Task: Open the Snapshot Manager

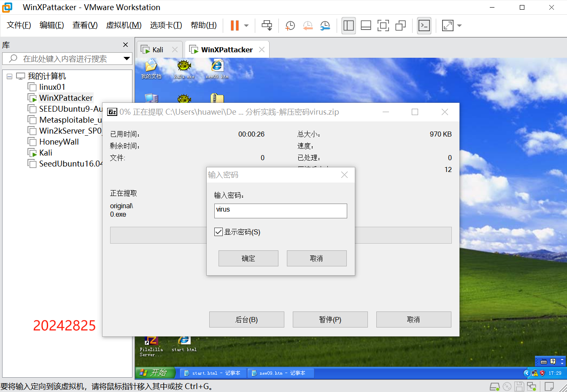Action: 325,26
